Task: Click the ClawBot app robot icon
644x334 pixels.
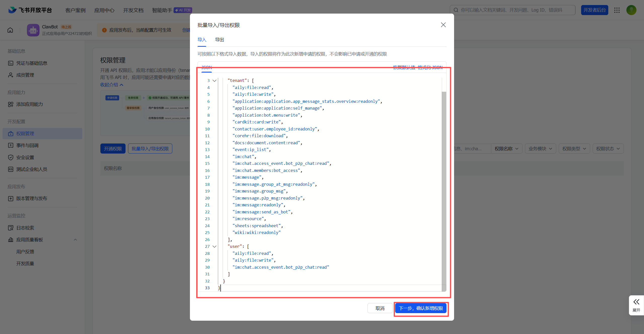Action: tap(33, 30)
